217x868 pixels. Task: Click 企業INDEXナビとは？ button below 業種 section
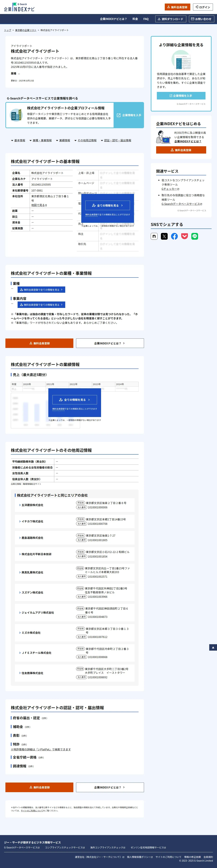click(110, 343)
